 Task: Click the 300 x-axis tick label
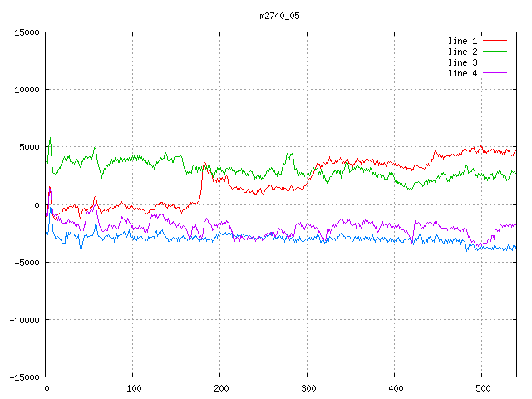coord(308,388)
